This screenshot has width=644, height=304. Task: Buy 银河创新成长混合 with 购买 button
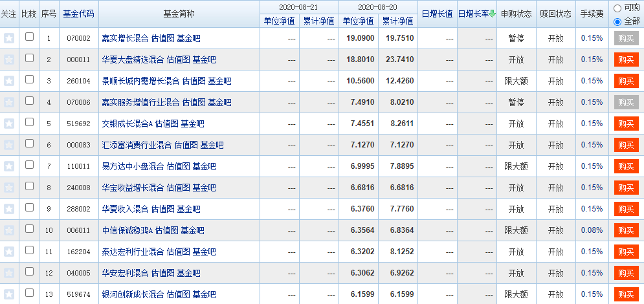coord(627,294)
